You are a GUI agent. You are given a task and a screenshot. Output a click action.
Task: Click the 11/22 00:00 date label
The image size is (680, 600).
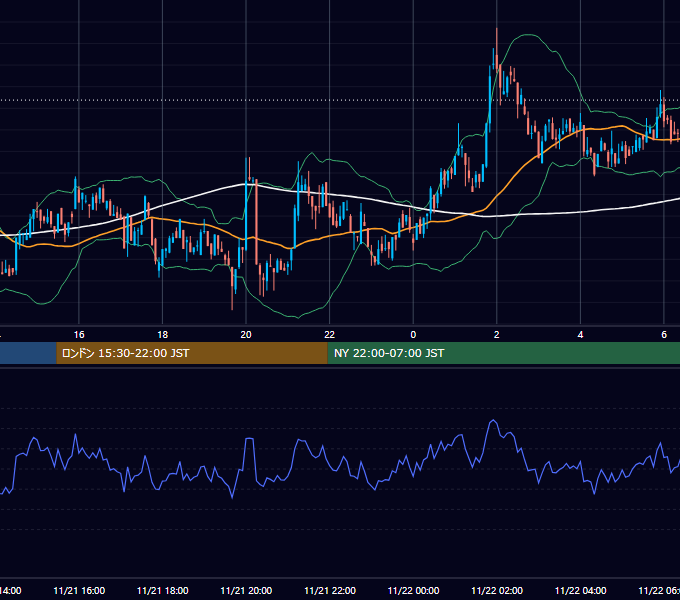click(413, 591)
